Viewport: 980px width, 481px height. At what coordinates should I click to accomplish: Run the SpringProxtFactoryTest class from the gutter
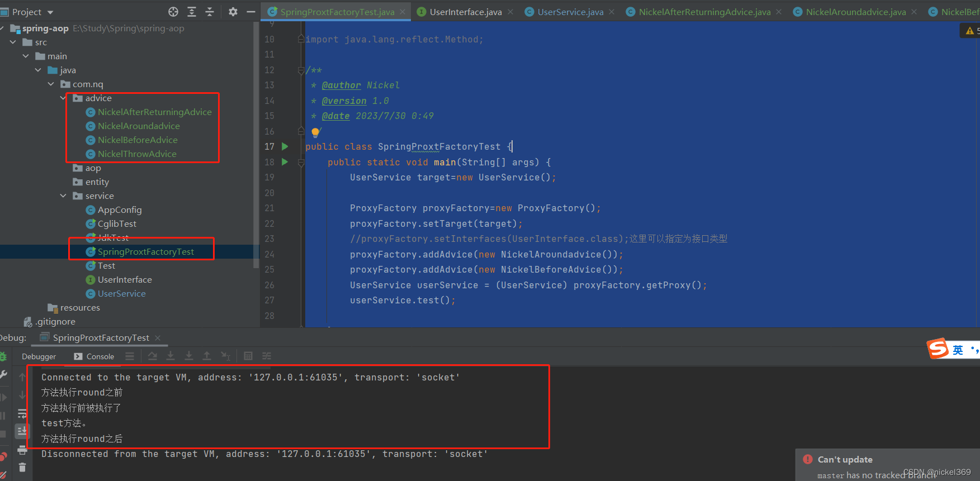point(285,146)
